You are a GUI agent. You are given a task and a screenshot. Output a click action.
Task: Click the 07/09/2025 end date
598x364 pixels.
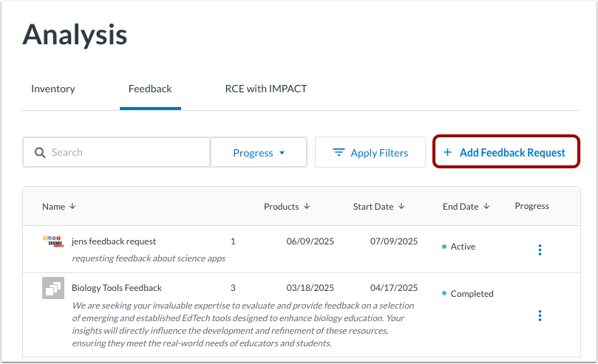coord(394,241)
